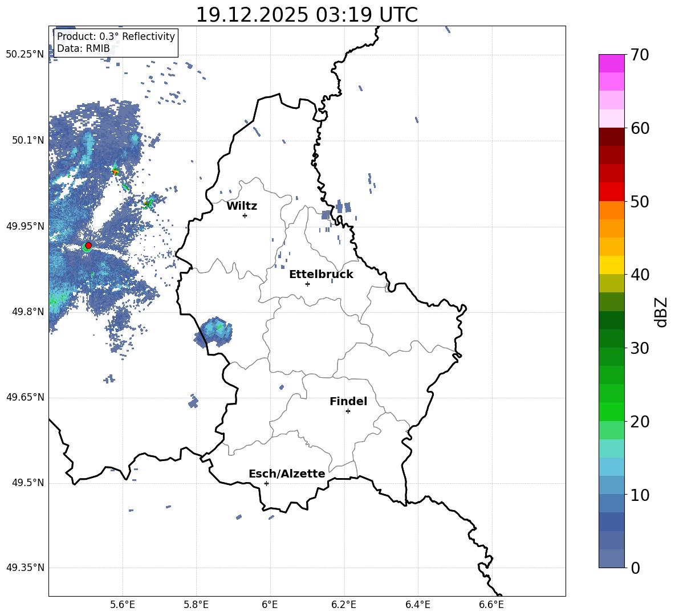Click the title '19.12.2025 03:19 UTC'

[307, 15]
